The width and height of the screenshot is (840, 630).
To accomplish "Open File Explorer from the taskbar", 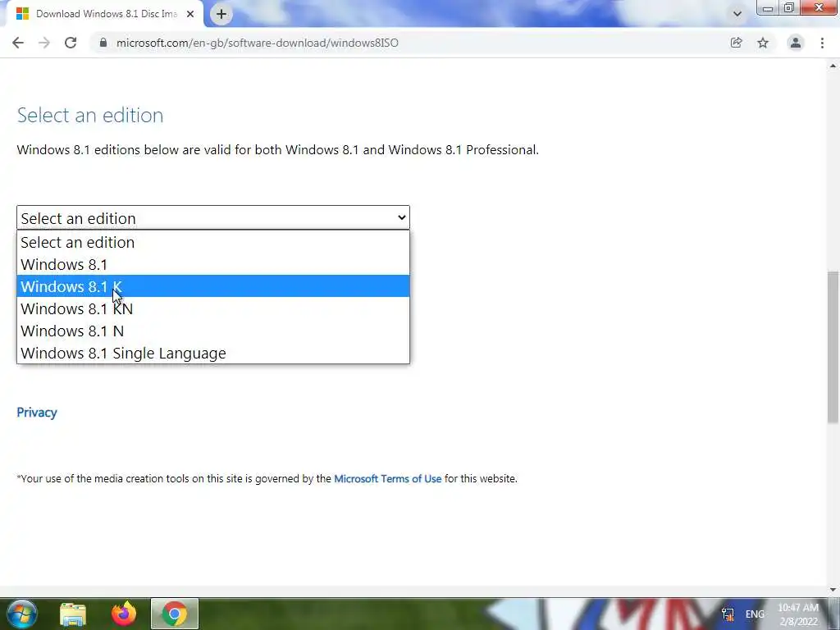I will 73,614.
